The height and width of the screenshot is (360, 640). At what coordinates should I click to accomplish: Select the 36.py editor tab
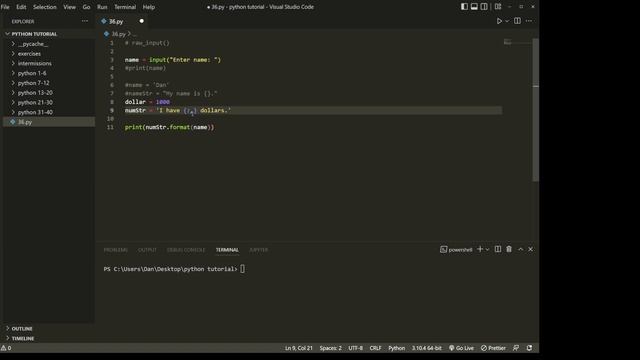pos(122,21)
